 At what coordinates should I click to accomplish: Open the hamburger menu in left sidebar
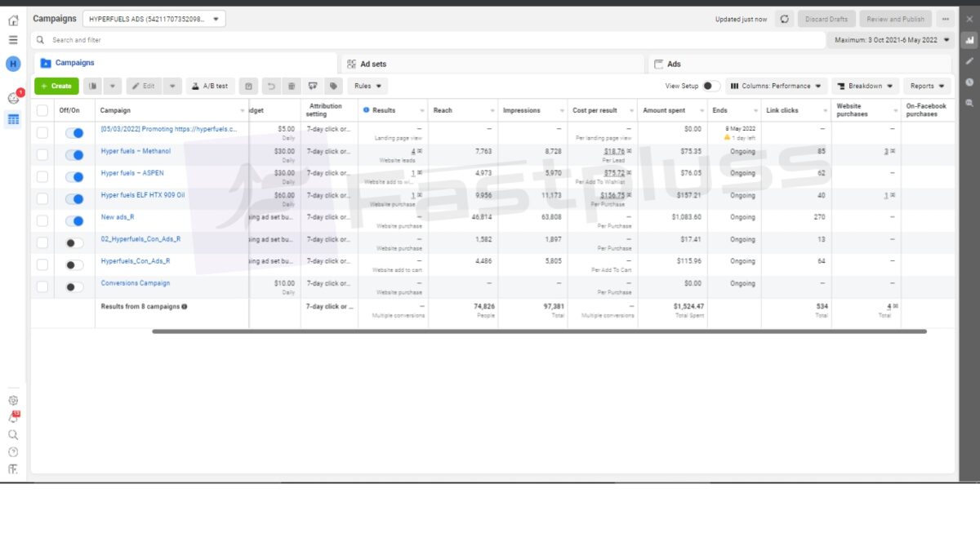coord(13,39)
